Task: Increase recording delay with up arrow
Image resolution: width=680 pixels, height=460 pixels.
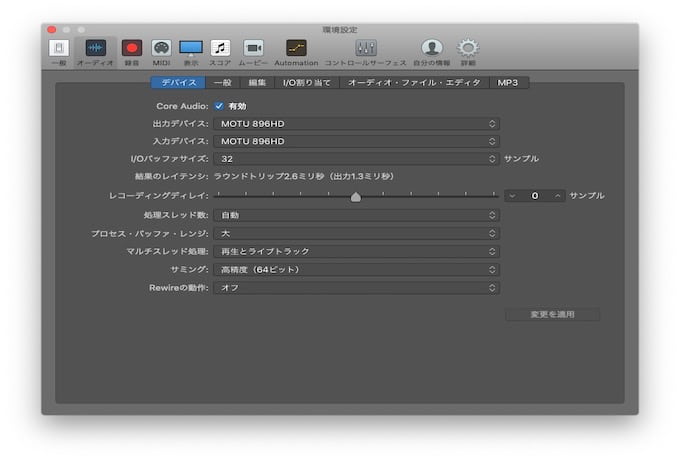Action: coord(557,196)
